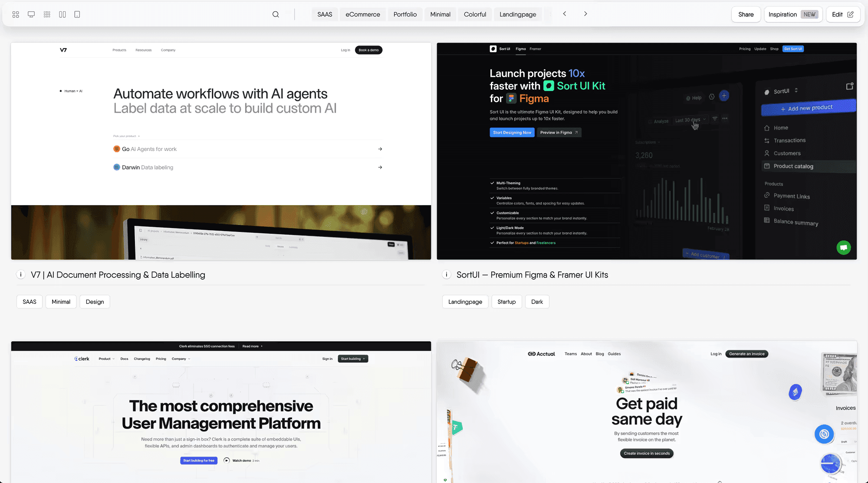
Task: Click Preview in Figma in SortUI preview
Action: pos(559,133)
